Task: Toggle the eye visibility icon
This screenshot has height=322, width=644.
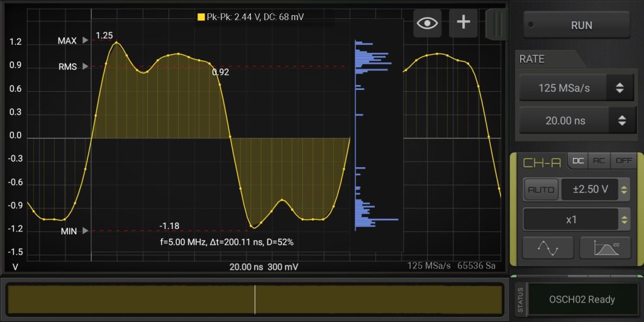Action: [x=428, y=23]
